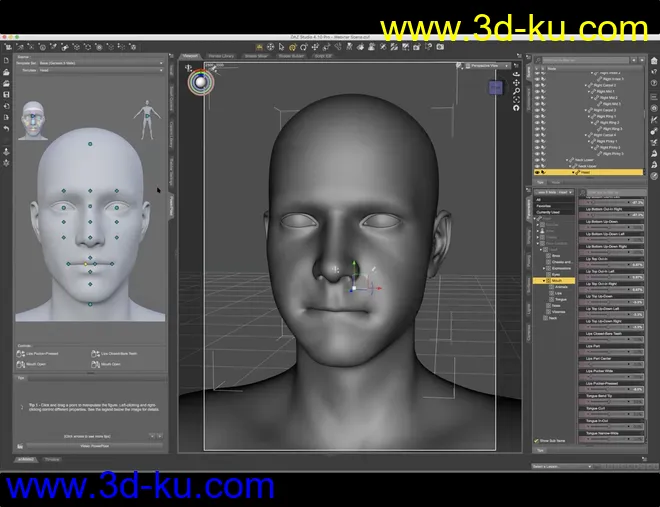Click the Undo arrow icon in left toolbar
The width and height of the screenshot is (660, 507).
(7, 129)
